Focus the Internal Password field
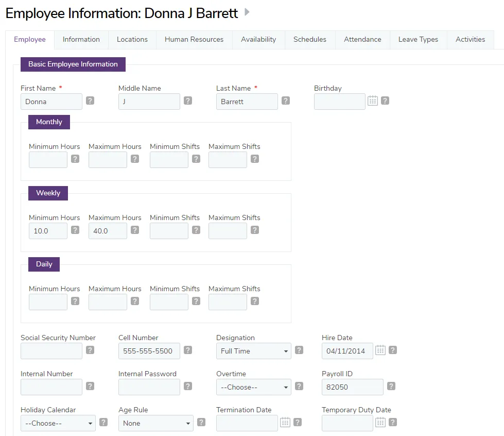The image size is (504, 436). pyautogui.click(x=149, y=387)
